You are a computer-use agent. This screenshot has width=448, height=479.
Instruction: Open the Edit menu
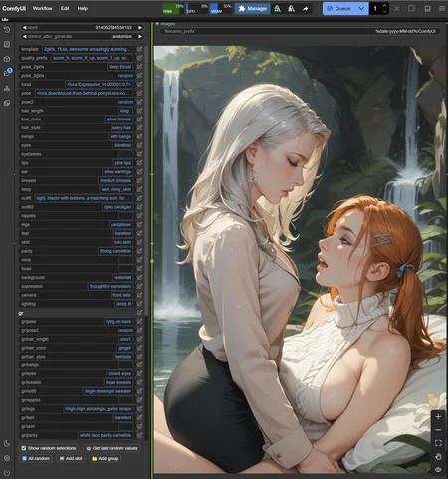(x=65, y=8)
